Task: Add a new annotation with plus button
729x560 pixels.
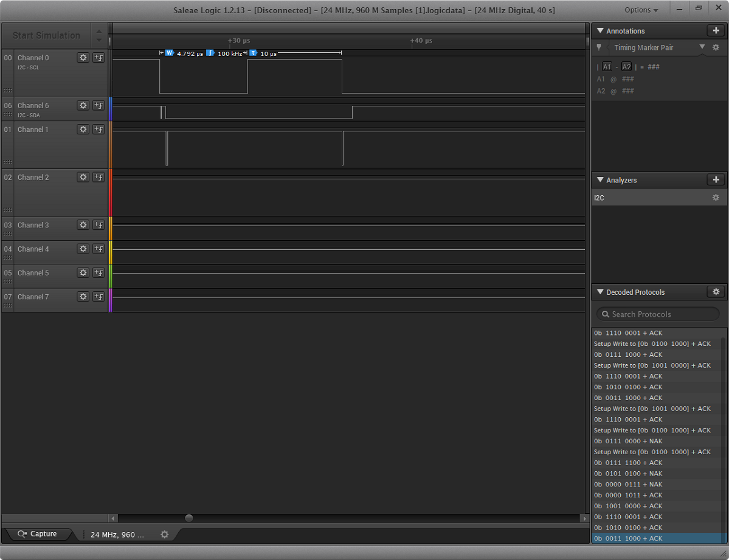Action: (716, 31)
